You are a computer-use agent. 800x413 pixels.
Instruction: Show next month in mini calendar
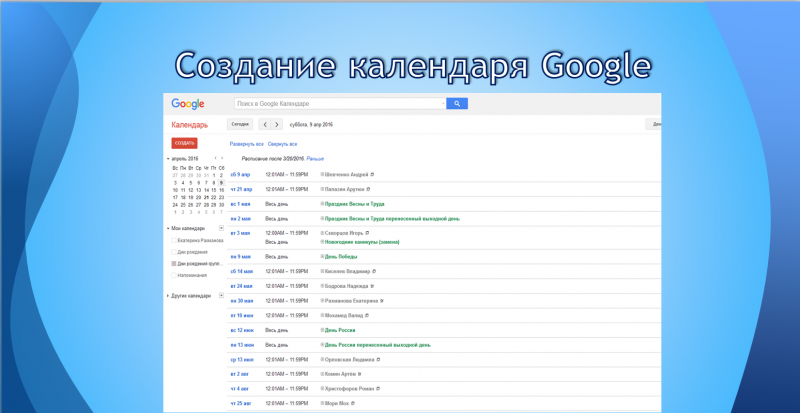[x=221, y=158]
